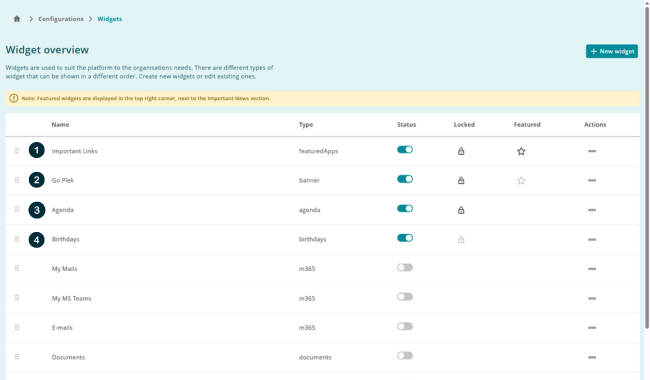This screenshot has width=650, height=380.
Task: Open actions menu for My MS Teams
Action: [x=592, y=298]
